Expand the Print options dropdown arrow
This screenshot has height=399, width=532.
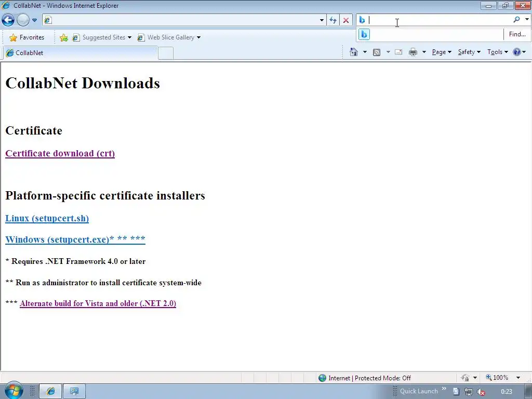click(424, 52)
